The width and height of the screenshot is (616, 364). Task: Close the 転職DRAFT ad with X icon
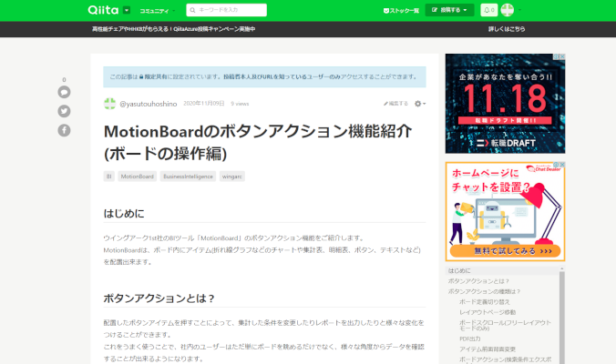coord(562,56)
